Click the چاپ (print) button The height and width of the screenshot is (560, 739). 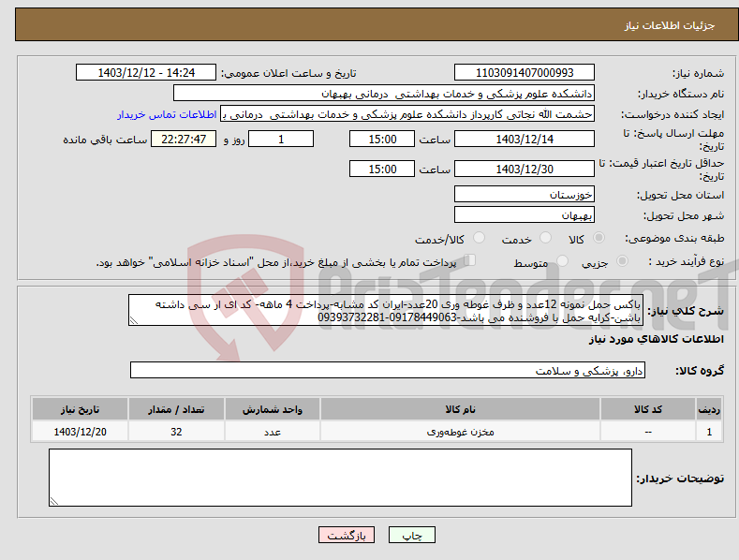tap(411, 535)
